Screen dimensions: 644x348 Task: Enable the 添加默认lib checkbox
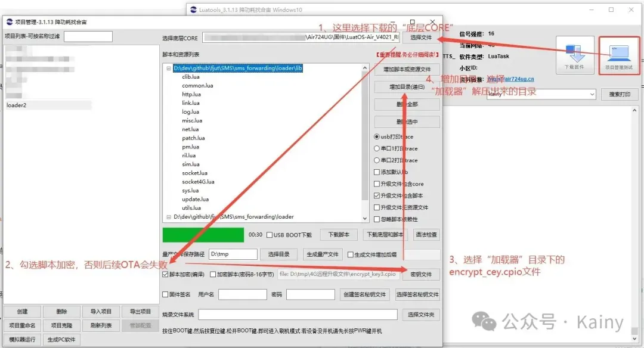click(377, 172)
